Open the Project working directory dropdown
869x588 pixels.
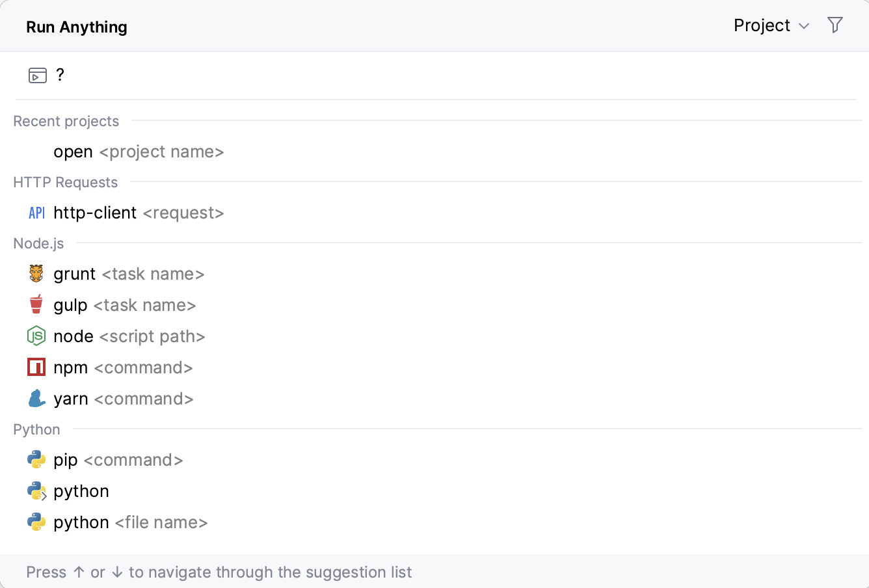[762, 25]
